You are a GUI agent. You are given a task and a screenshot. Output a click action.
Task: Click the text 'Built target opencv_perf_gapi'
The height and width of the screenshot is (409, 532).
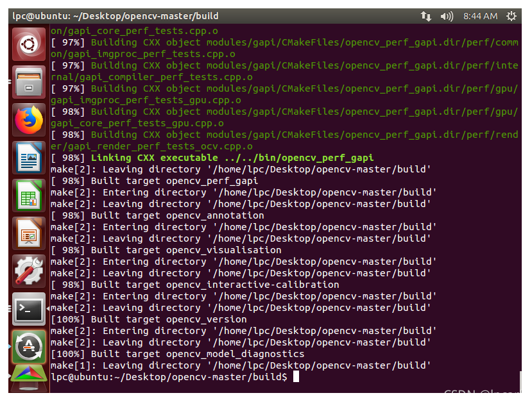click(x=175, y=181)
